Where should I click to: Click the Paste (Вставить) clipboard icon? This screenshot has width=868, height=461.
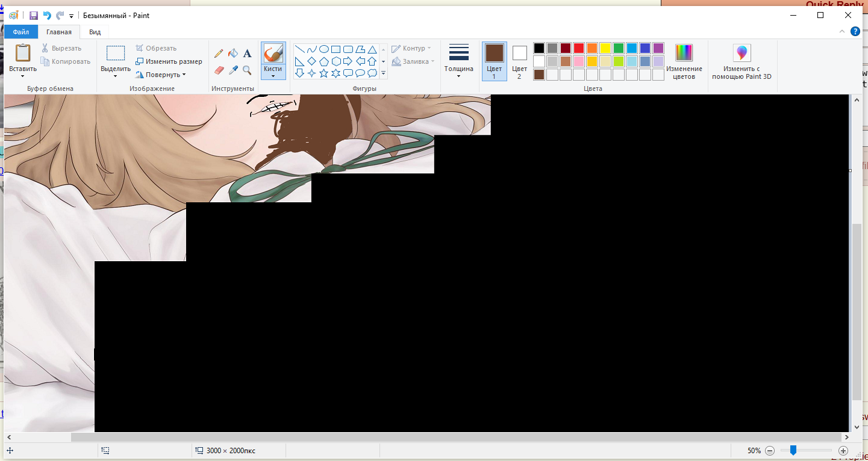coord(23,53)
